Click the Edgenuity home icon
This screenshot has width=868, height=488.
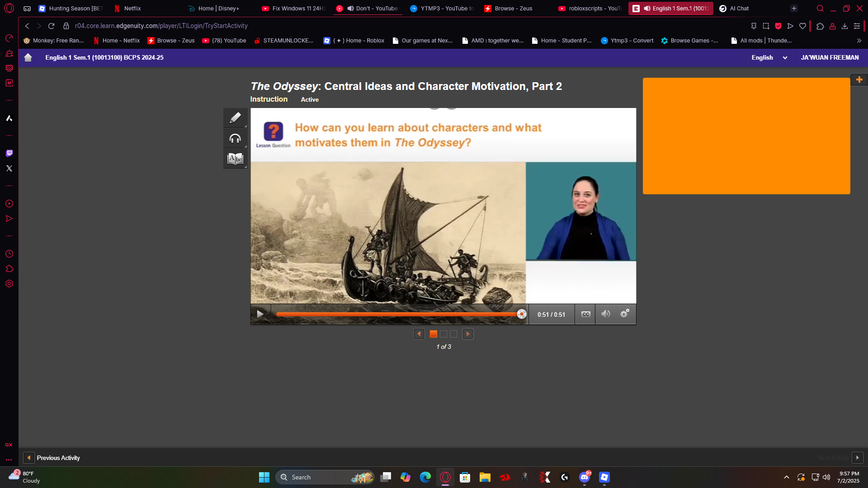(28, 57)
